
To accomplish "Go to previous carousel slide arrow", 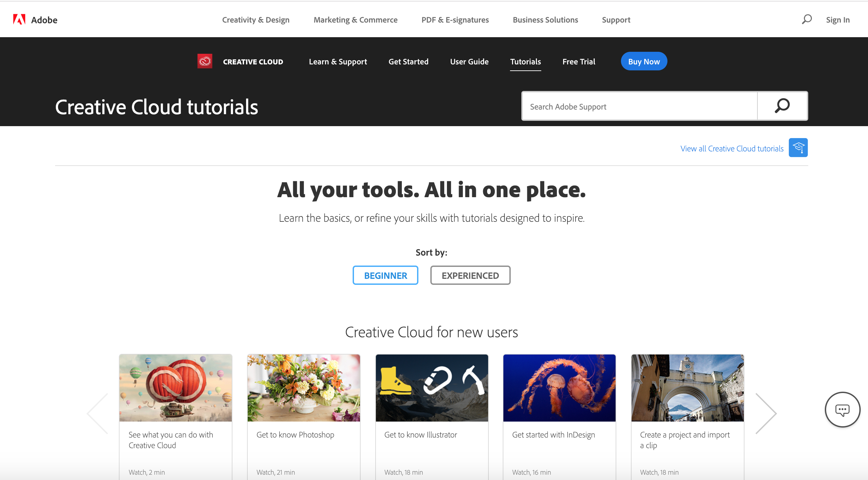I will pos(98,413).
